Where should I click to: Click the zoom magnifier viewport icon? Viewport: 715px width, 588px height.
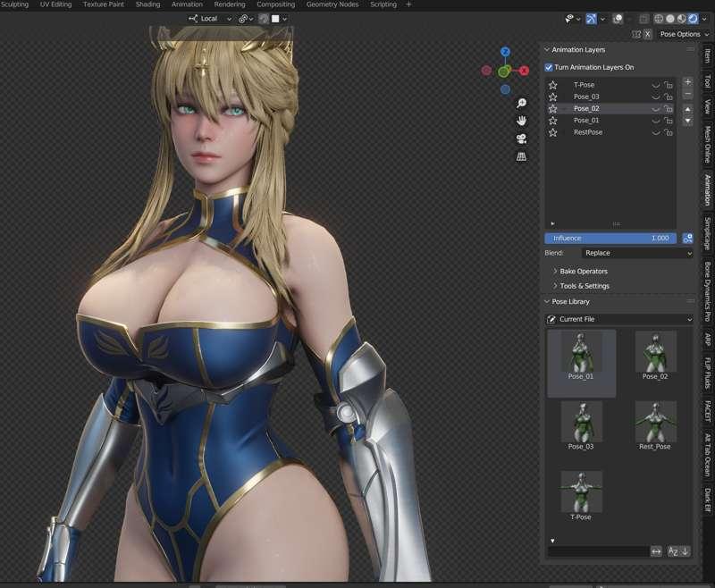[x=521, y=103]
